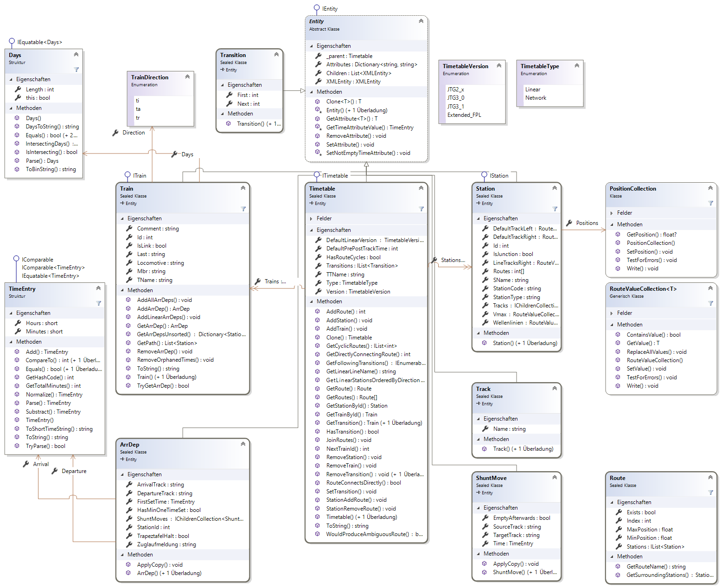Collapse the TrainDirection enumeration chevron

(x=187, y=77)
